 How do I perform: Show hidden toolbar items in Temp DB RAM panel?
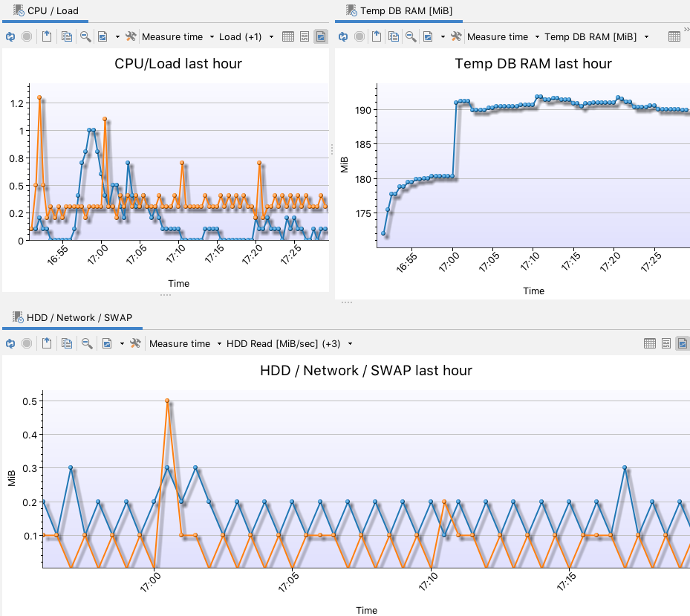[685, 36]
